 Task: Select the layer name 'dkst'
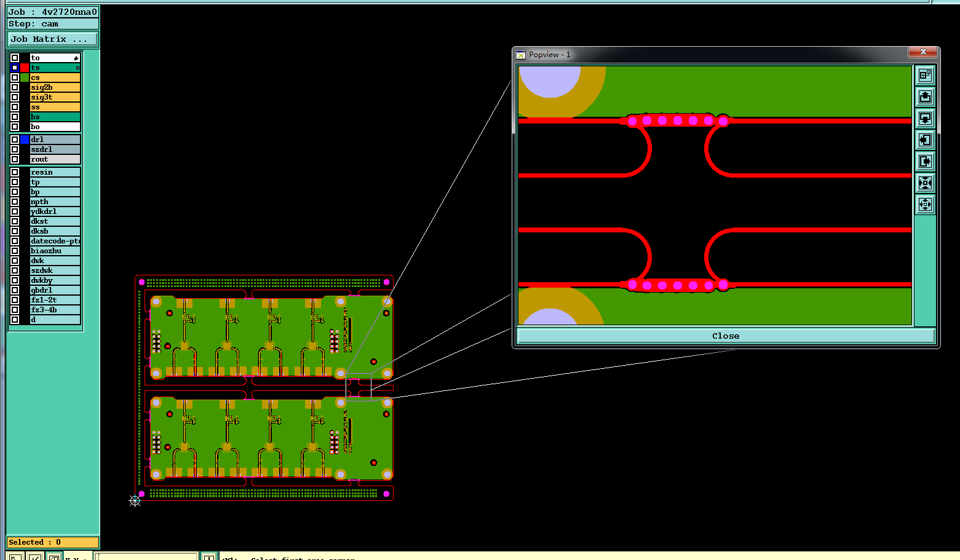(x=55, y=221)
